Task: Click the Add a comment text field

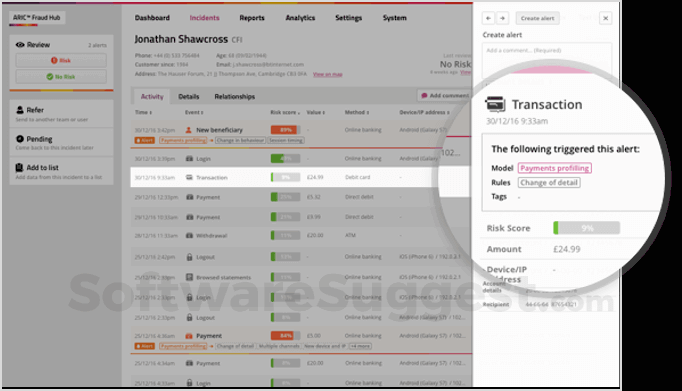Action: [x=547, y=59]
